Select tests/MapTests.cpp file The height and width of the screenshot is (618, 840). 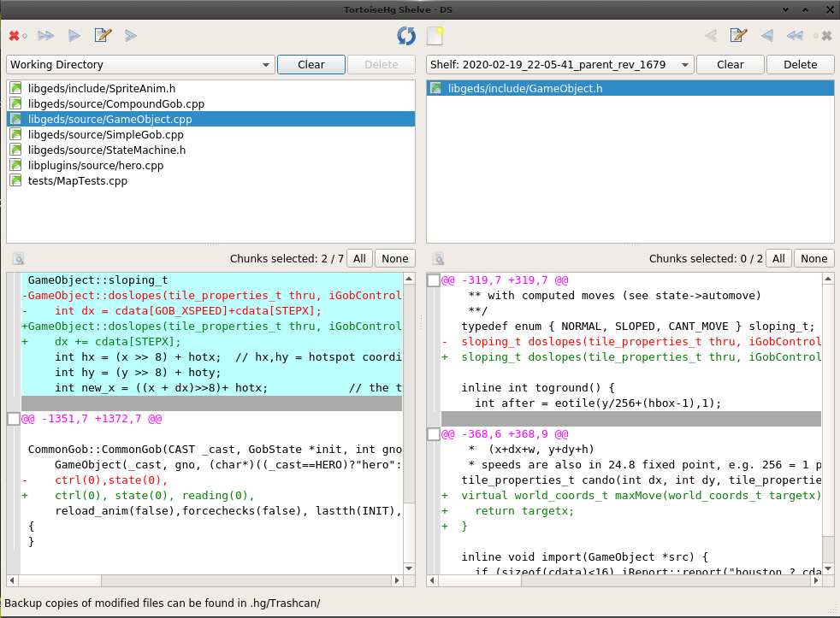tap(210, 181)
